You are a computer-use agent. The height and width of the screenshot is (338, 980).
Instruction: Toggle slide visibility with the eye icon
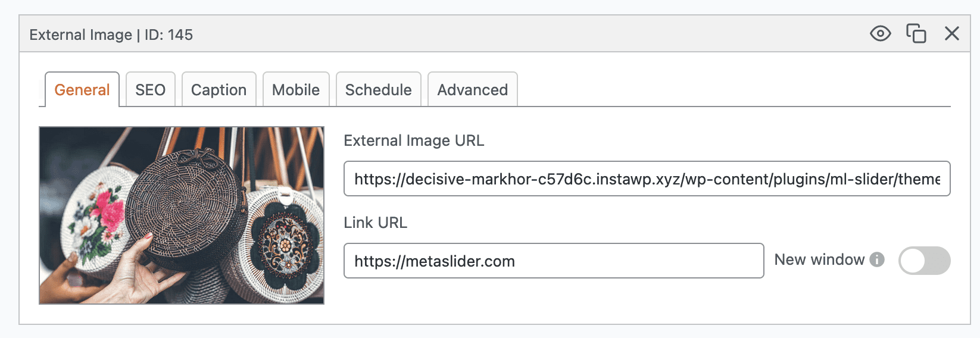point(880,34)
